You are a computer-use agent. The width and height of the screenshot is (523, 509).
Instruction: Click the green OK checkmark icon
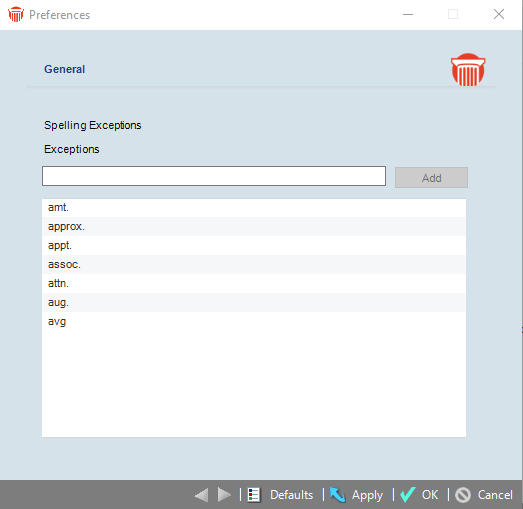[408, 495]
